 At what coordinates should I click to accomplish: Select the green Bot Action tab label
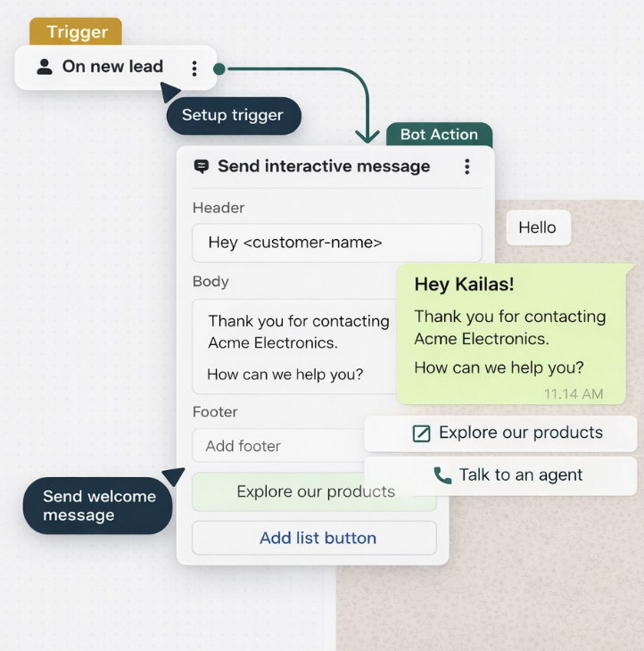[x=439, y=135]
